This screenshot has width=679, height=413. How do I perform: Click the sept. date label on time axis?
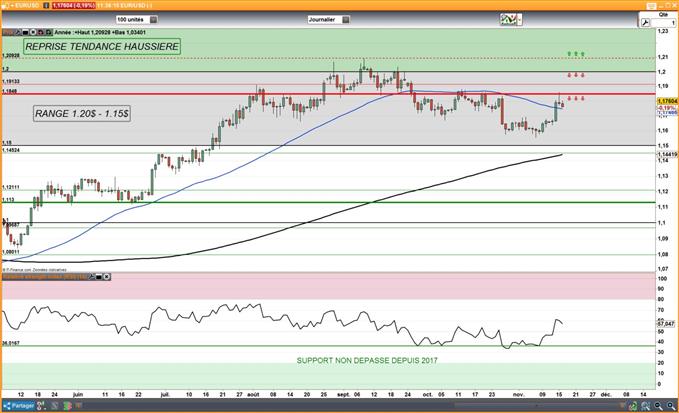click(343, 394)
